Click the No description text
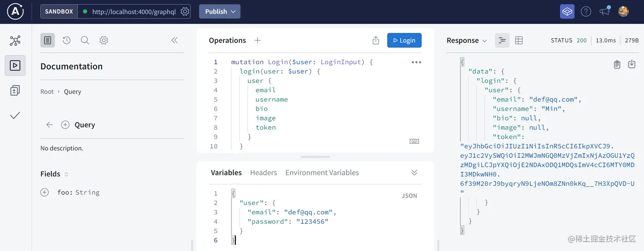Viewport: 644px width, 251px height. (62, 148)
